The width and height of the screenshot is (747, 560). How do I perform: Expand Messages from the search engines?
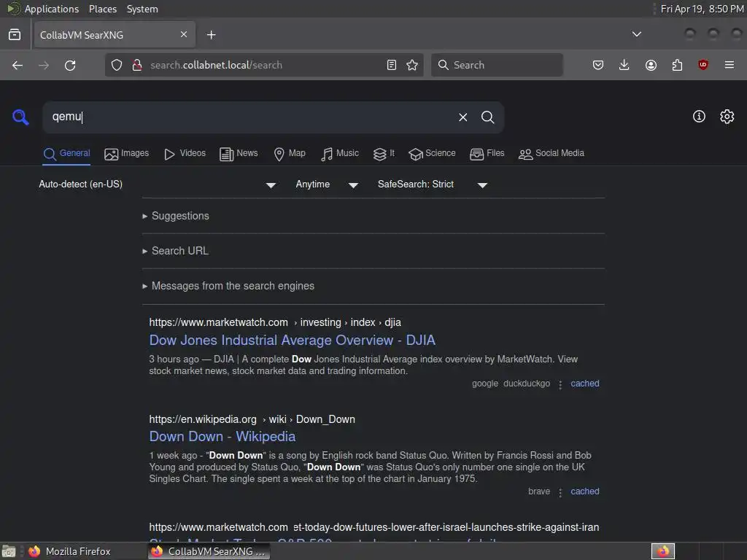pos(228,286)
